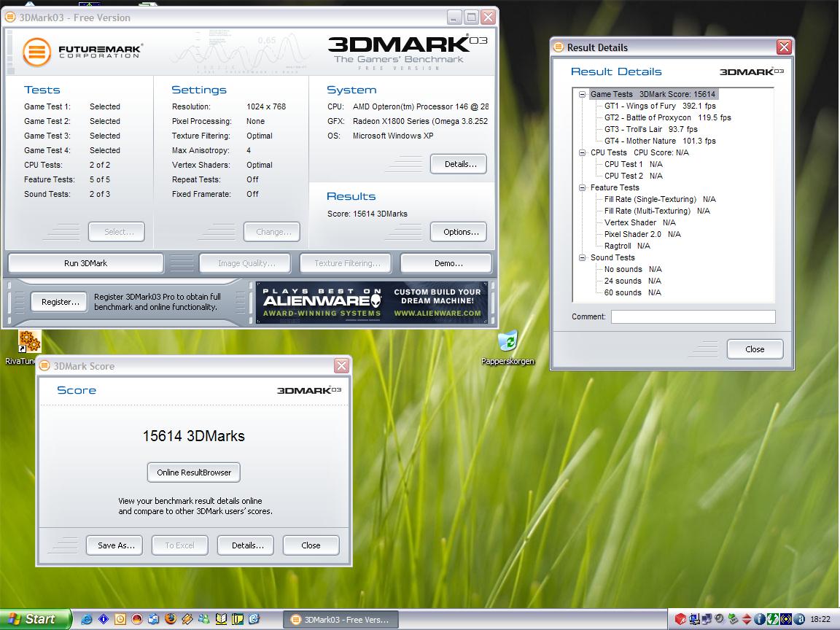Click the red up-down arrows tray icon
Viewport: 840px width, 630px height.
click(747, 619)
